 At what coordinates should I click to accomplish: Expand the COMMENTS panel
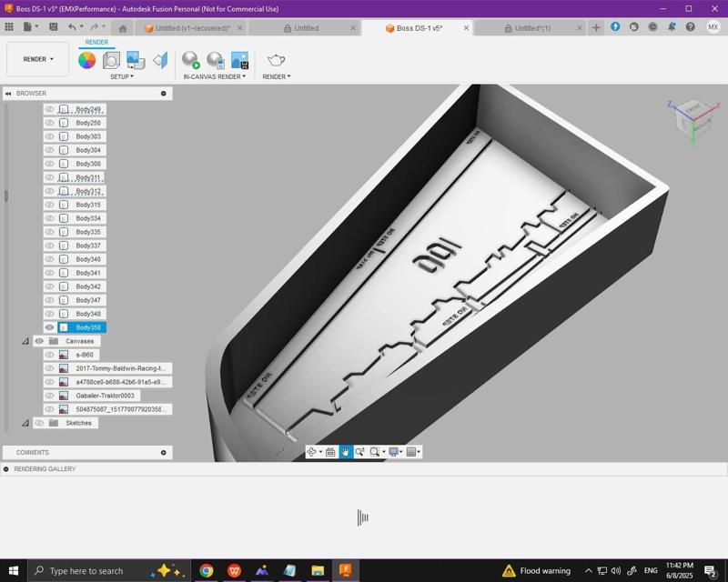click(164, 453)
